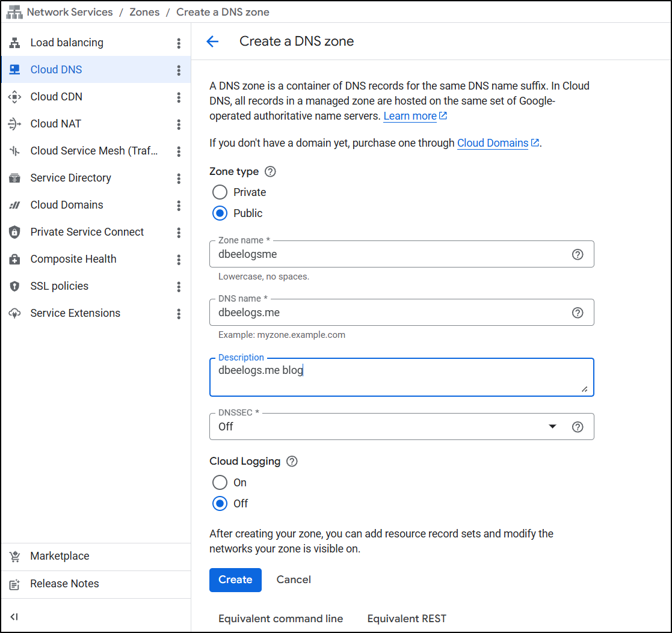The height and width of the screenshot is (633, 672).
Task: Click the help icon next to Zone type
Action: coord(270,172)
